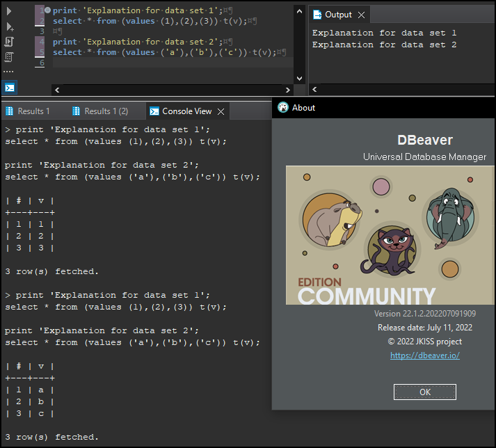Click 'Explanation for data set 2' in Output
The height and width of the screenshot is (448, 496).
pos(384,45)
